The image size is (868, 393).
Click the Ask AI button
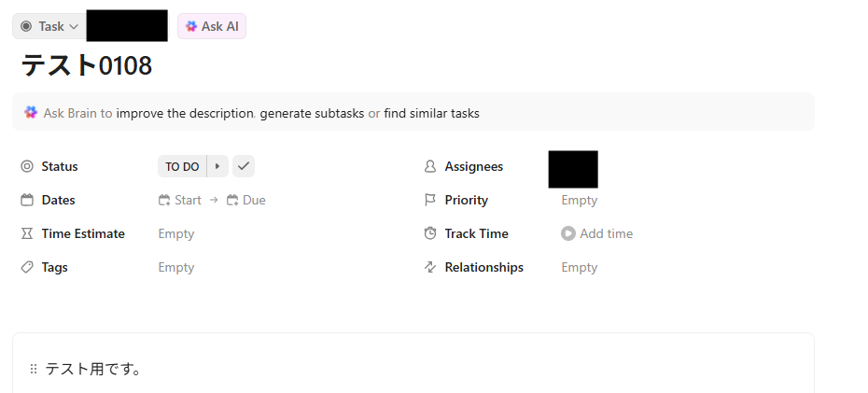pos(212,26)
